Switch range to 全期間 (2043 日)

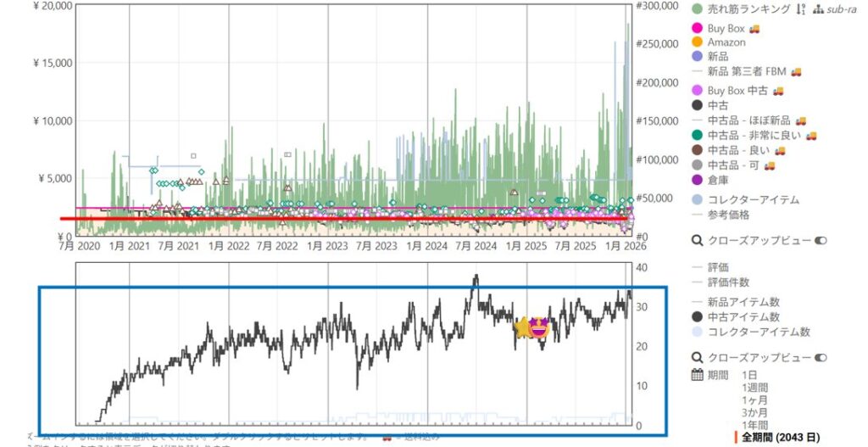780,438
